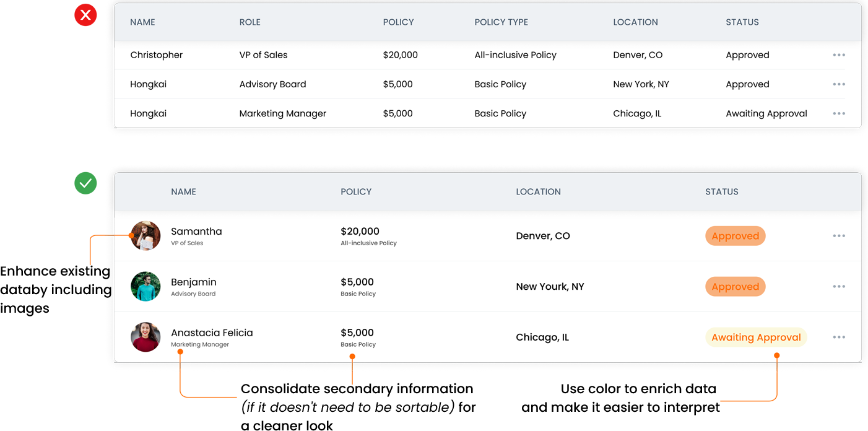Image resolution: width=868 pixels, height=431 pixels.
Task: Click the yellow Awaiting Approval badge
Action: 756,337
